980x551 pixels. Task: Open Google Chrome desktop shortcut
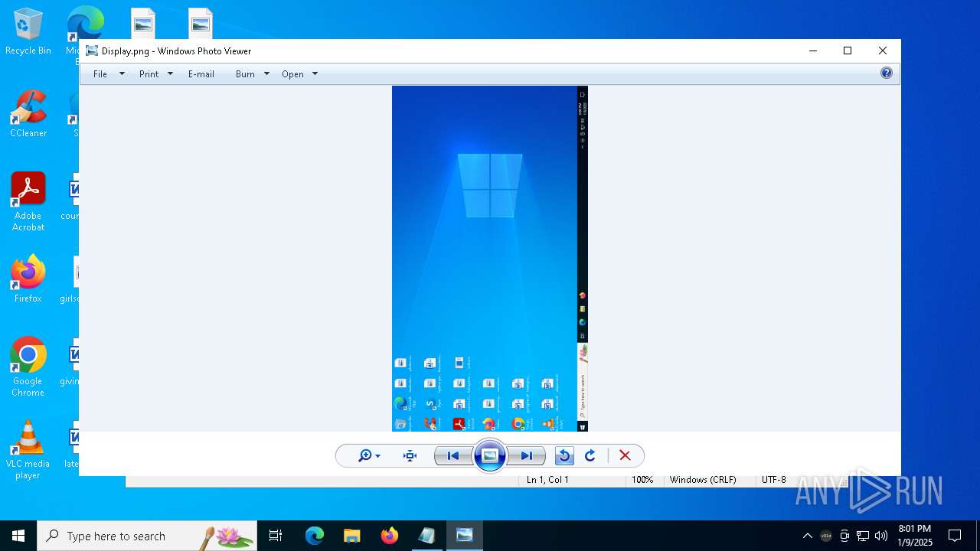point(28,367)
